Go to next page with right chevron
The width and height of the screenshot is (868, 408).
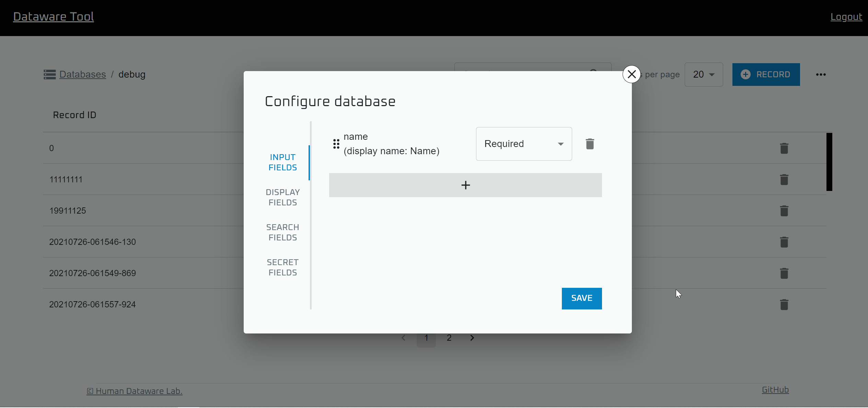[472, 338]
